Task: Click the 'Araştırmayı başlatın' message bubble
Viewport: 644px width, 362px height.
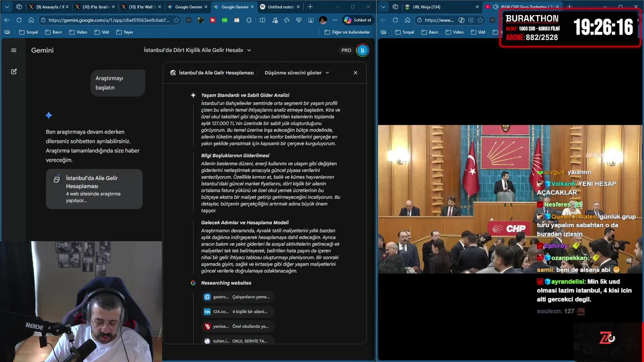Action: click(x=118, y=83)
